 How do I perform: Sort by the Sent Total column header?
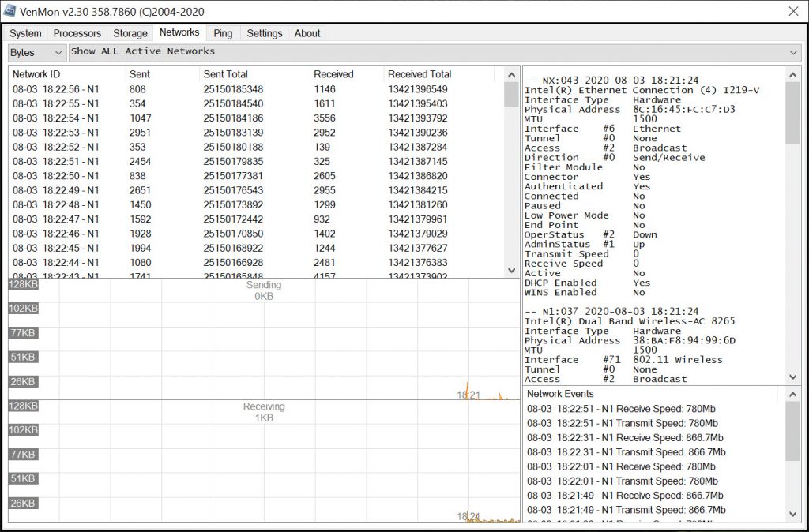pos(226,74)
